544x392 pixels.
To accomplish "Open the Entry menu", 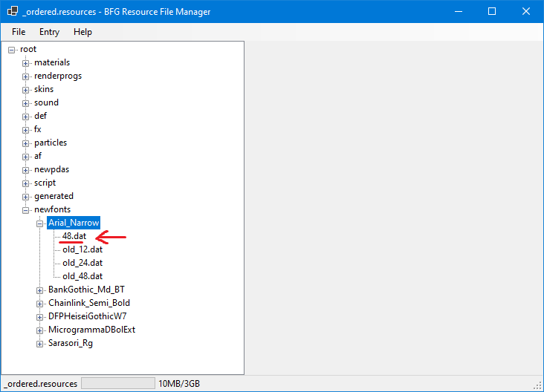I will 49,32.
